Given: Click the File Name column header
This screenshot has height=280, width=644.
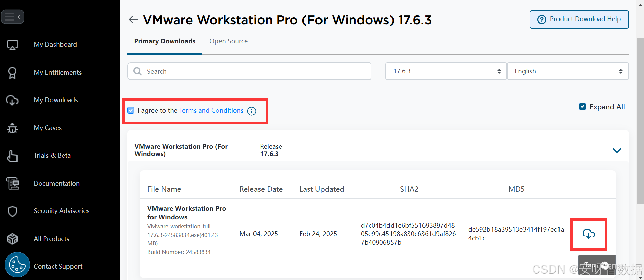Looking at the screenshot, I should click(x=164, y=189).
